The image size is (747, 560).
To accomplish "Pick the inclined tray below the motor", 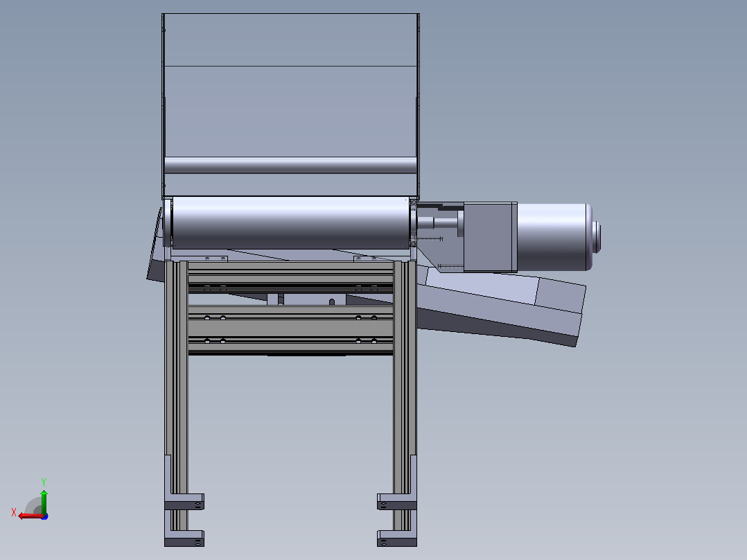I will tap(500, 305).
